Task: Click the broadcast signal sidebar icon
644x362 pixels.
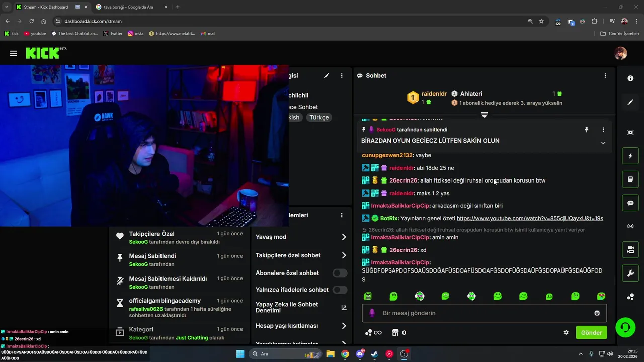Action: 630,226
